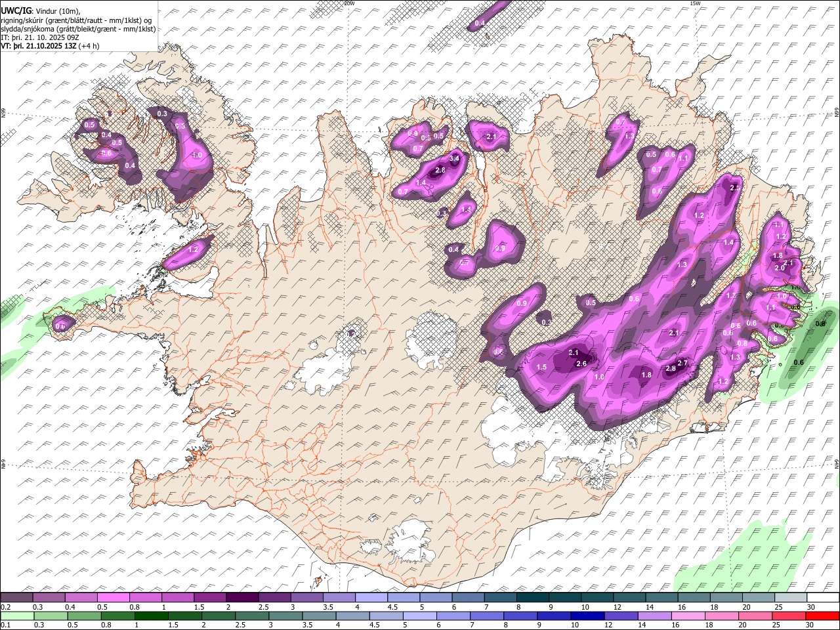Click the 3.4 snowfall value on the map

(x=454, y=159)
